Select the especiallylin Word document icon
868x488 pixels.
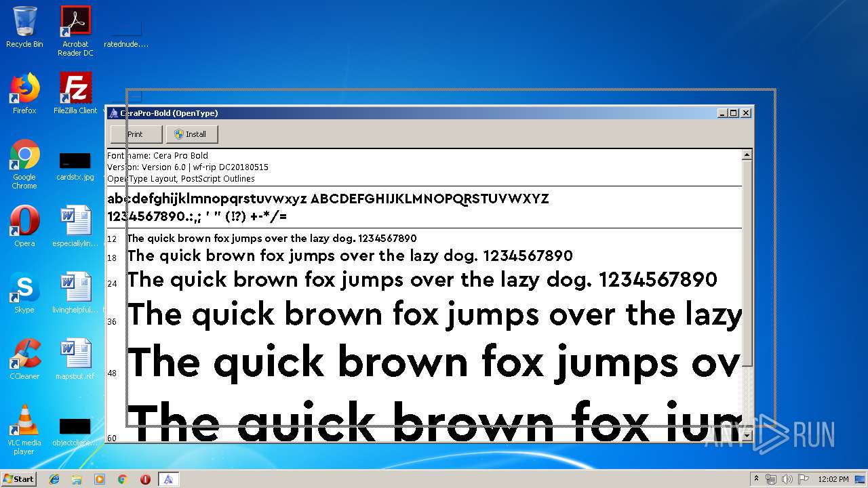pos(75,226)
